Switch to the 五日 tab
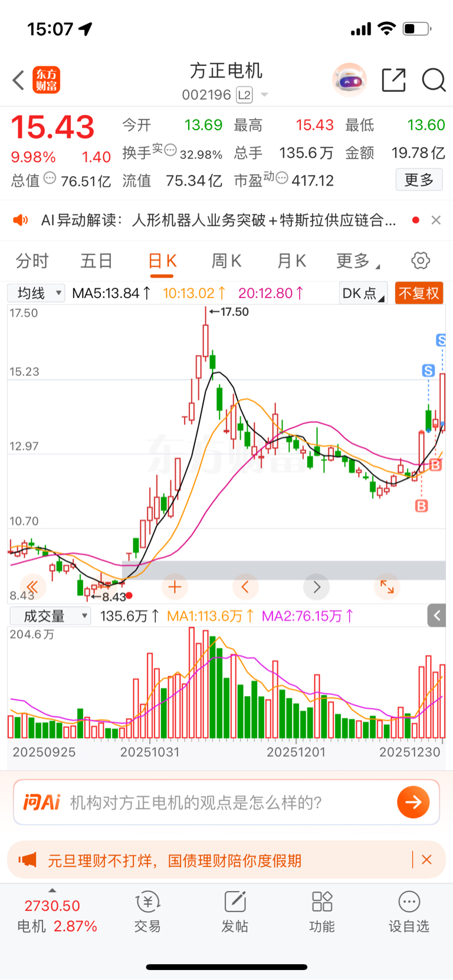 (x=96, y=260)
